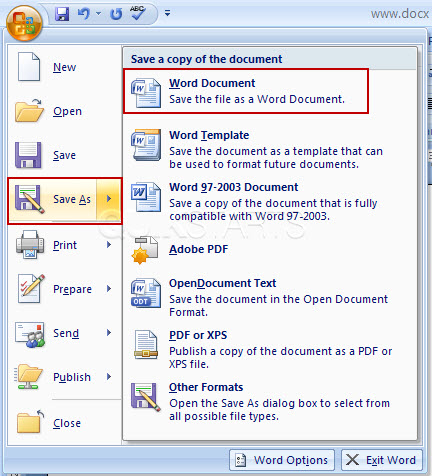Click the Word Template icon
Screen dimensions: 432x476
point(146,145)
